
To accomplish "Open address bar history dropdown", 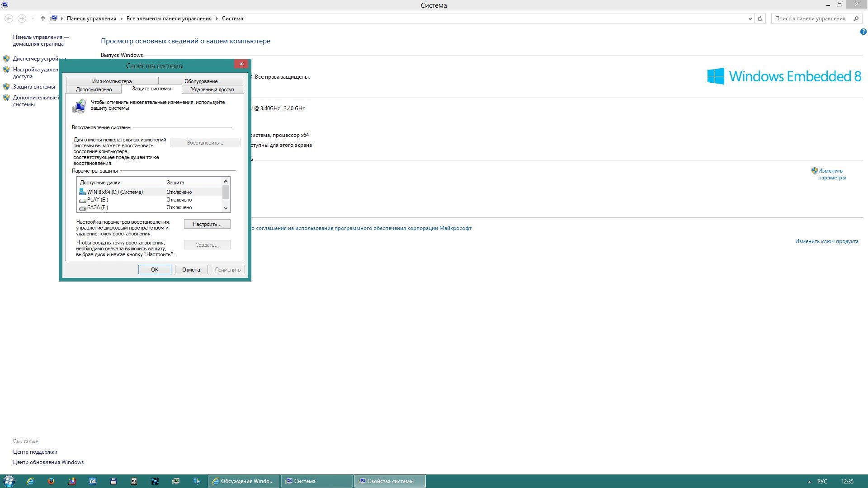I will pos(750,19).
